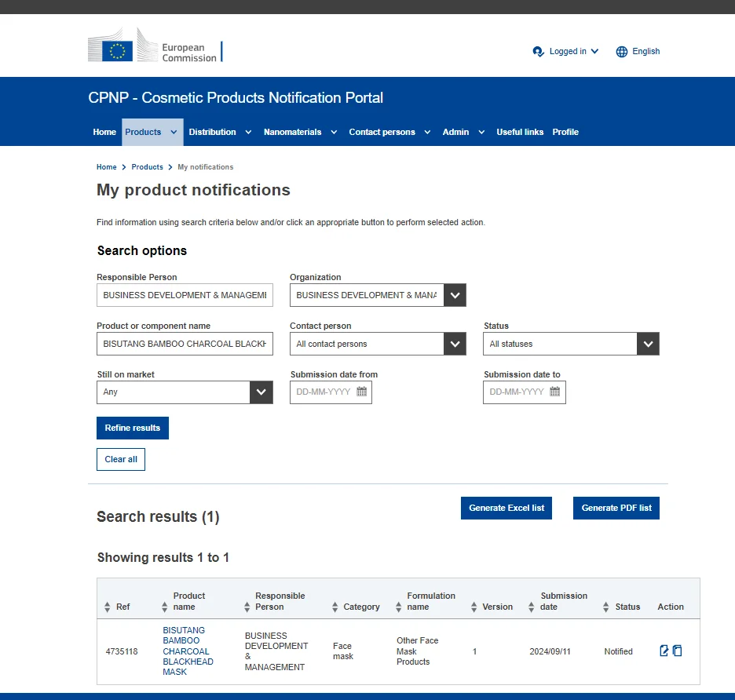Open the Submission date from calendar icon
This screenshot has width=735, height=700.
point(361,392)
